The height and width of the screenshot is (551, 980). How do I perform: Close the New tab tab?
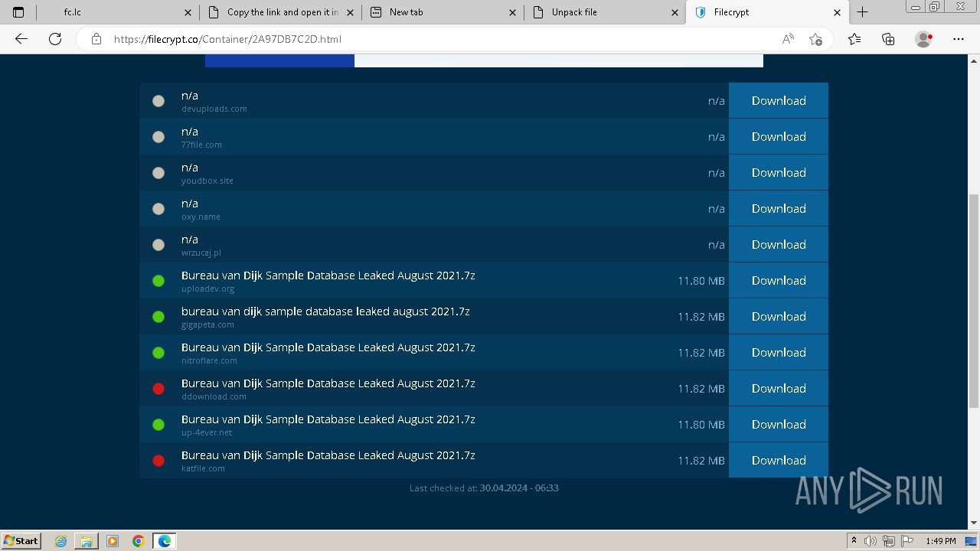[512, 12]
